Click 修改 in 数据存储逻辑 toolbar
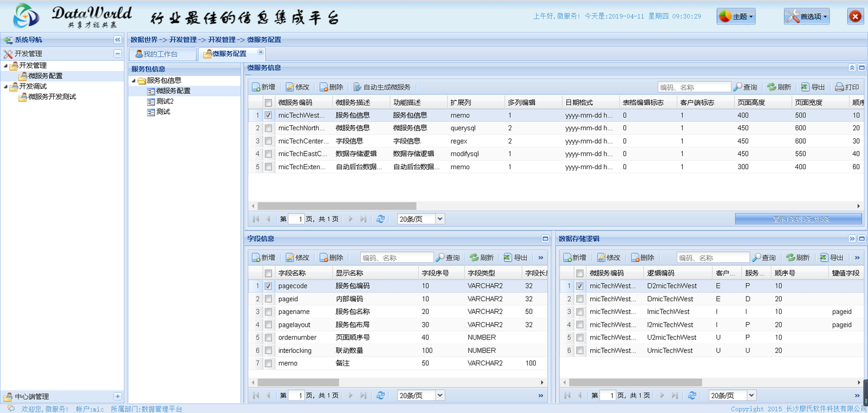868x413 pixels. pyautogui.click(x=609, y=258)
